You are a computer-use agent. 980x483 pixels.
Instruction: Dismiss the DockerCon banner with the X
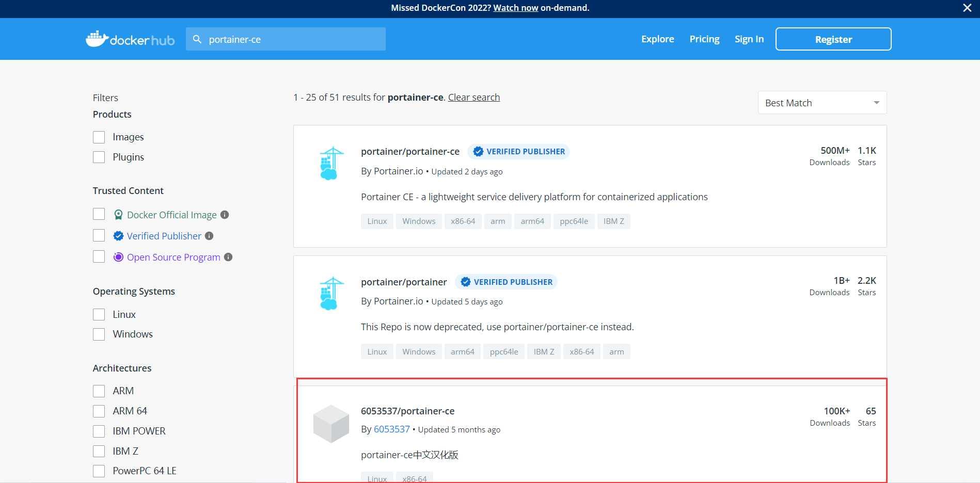click(x=967, y=8)
